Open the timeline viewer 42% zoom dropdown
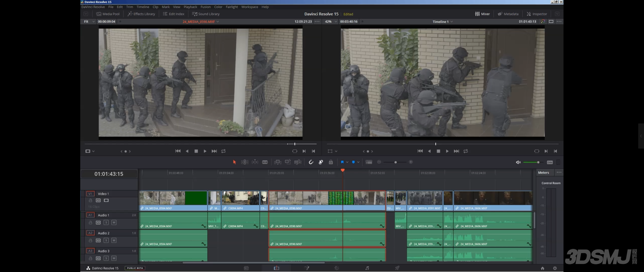Image resolution: width=644 pixels, height=272 pixels. (x=331, y=21)
